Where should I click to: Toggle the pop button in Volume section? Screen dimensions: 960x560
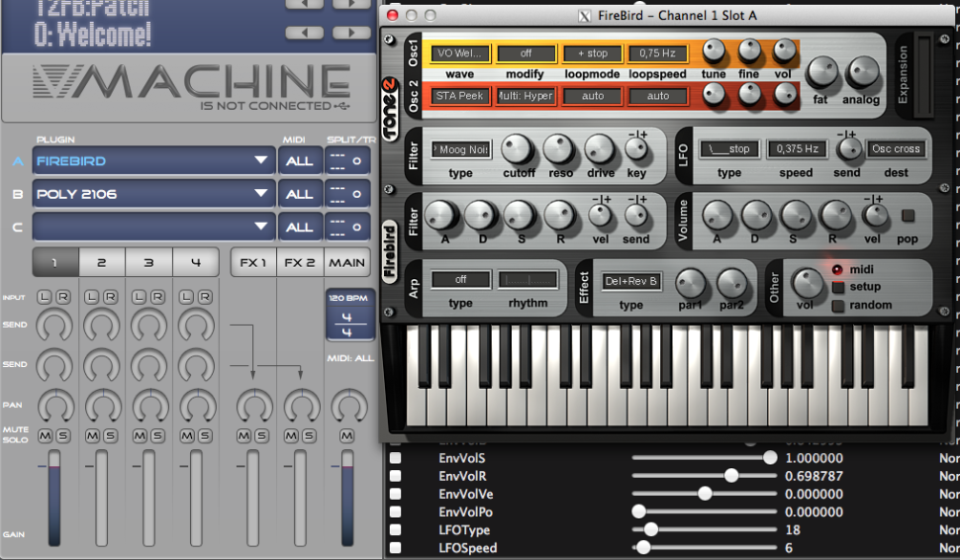(x=908, y=216)
